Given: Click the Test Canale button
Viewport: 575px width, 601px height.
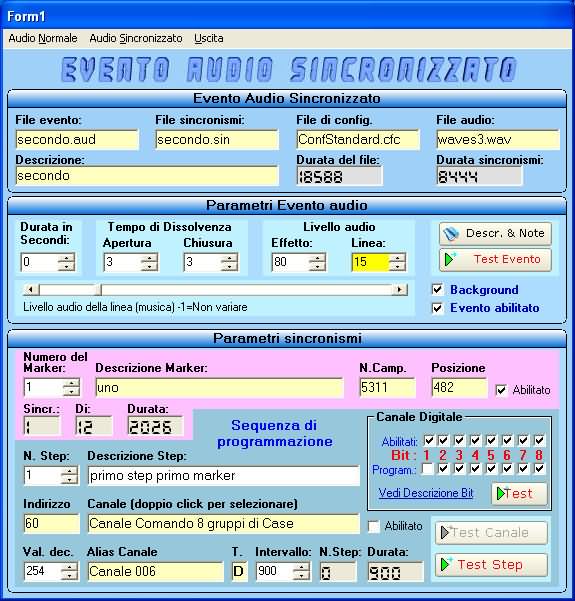Looking at the screenshot, I should (491, 532).
